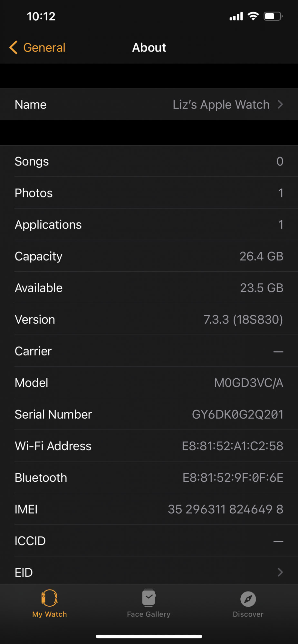Switch to the Face Gallery tab label

[x=149, y=614]
